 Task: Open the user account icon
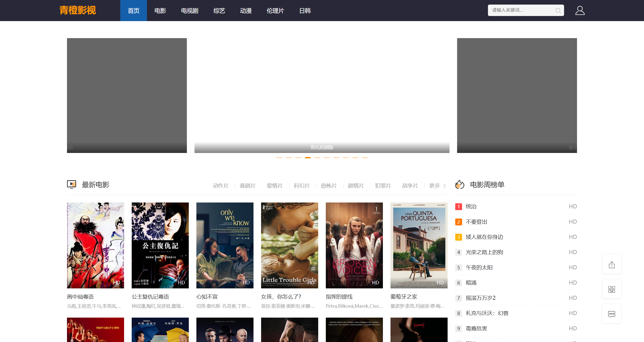[x=580, y=10]
